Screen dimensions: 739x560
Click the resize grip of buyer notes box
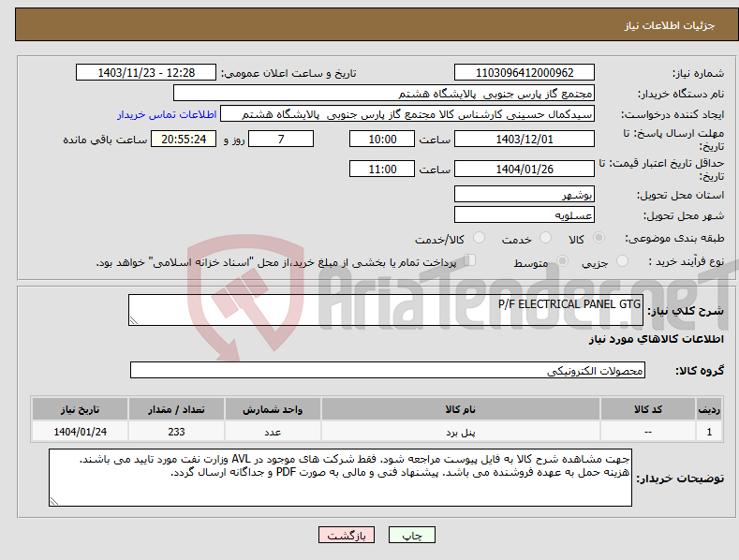click(54, 501)
